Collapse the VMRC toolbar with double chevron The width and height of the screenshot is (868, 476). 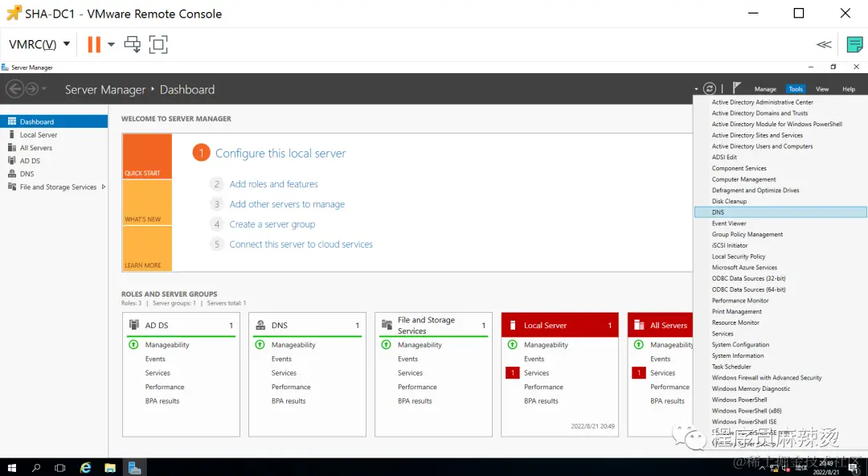[x=824, y=44]
